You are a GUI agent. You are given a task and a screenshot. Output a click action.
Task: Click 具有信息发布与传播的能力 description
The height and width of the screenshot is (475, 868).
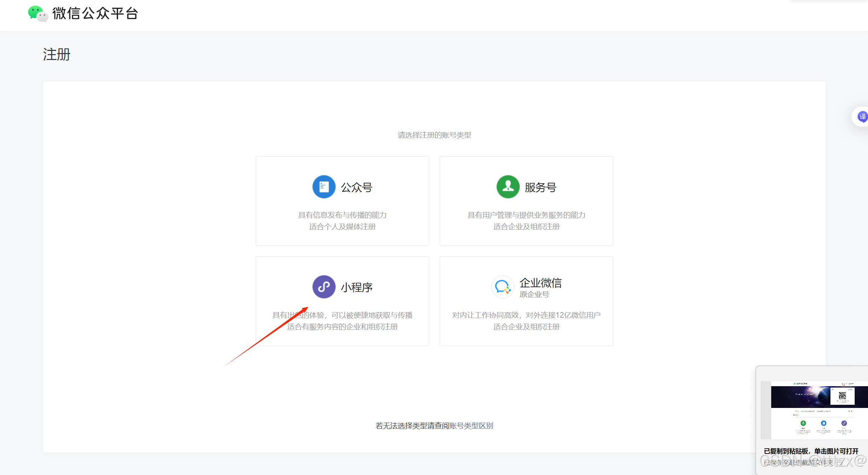[342, 215]
